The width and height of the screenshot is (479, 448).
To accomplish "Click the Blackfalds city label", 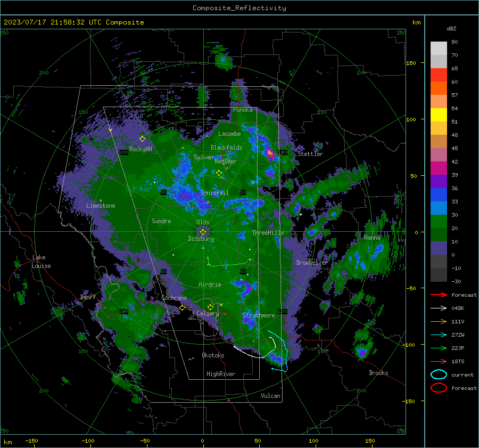I will pyautogui.click(x=226, y=148).
